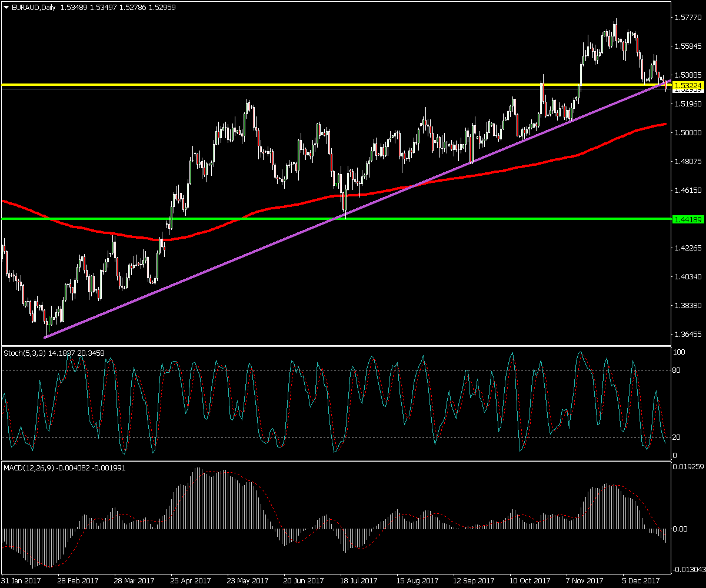706x588 pixels.
Task: Click the MACD 0.019259 scale maximum label
Action: click(689, 468)
